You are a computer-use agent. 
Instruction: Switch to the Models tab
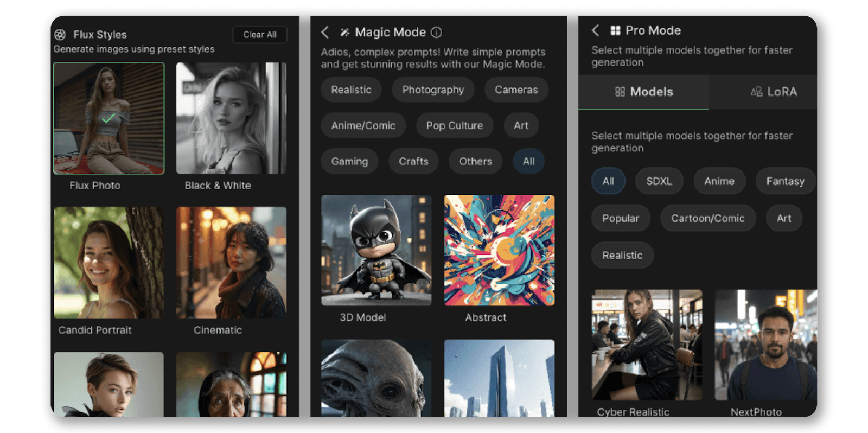[643, 92]
